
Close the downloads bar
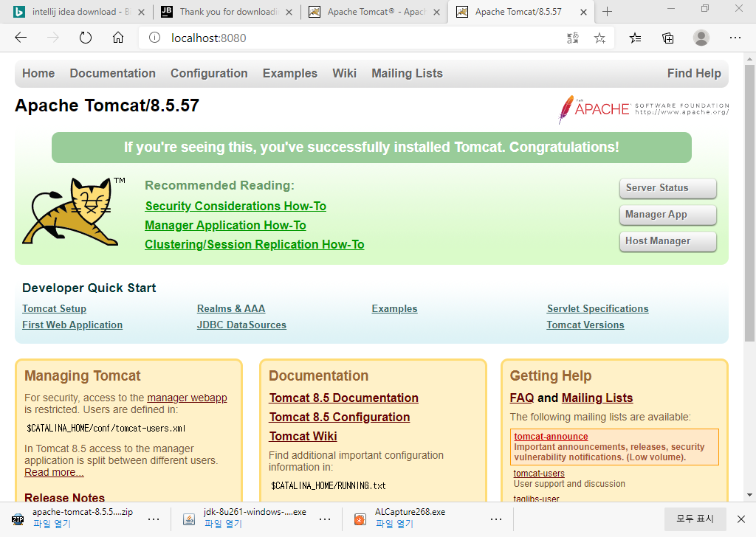tap(741, 519)
